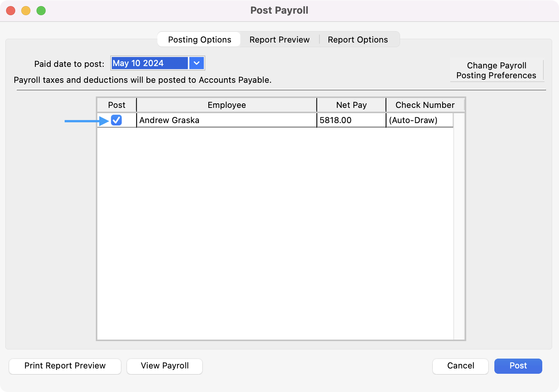Select the Andrew Graska employee cell
This screenshot has width=559, height=392.
point(226,120)
